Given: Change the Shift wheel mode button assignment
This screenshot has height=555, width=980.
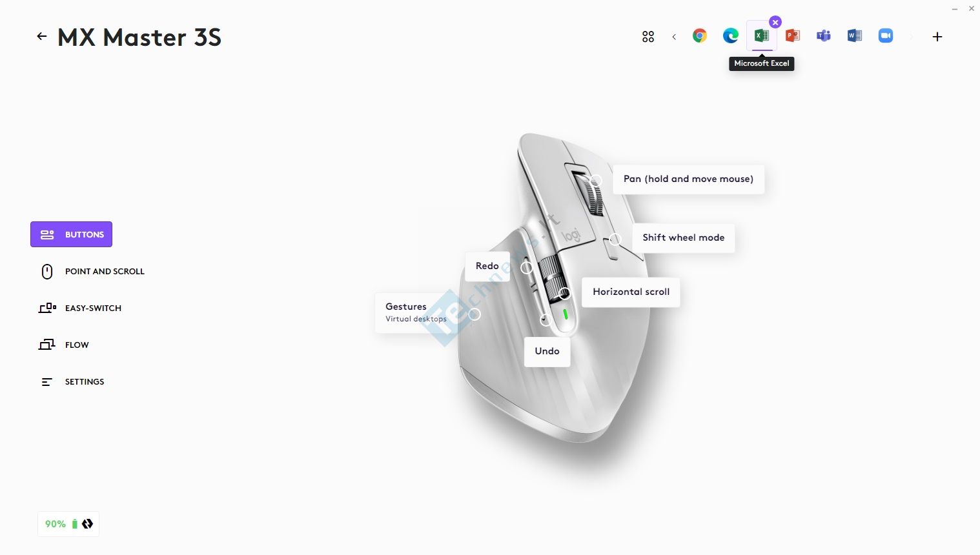Looking at the screenshot, I should [x=683, y=237].
